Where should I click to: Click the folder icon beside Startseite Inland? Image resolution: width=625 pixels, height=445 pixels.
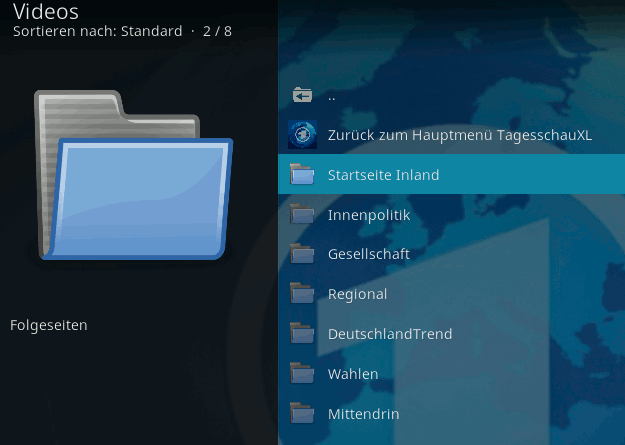click(302, 174)
